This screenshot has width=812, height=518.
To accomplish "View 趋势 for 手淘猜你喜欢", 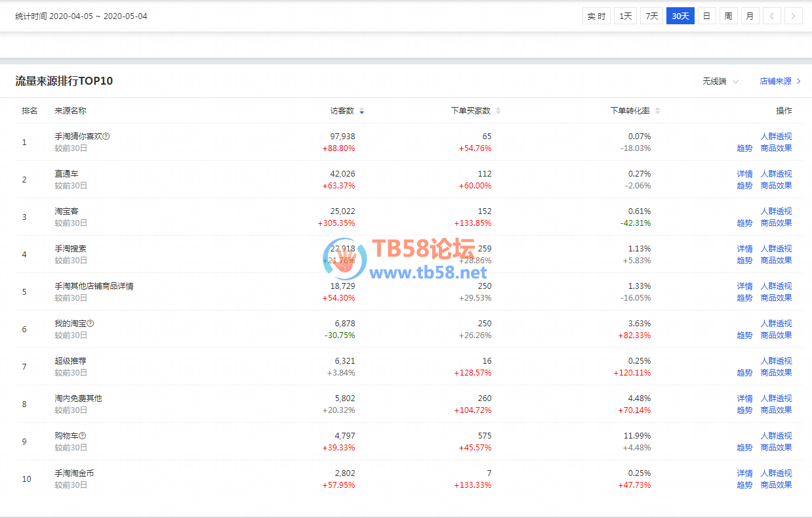I will coord(744,148).
